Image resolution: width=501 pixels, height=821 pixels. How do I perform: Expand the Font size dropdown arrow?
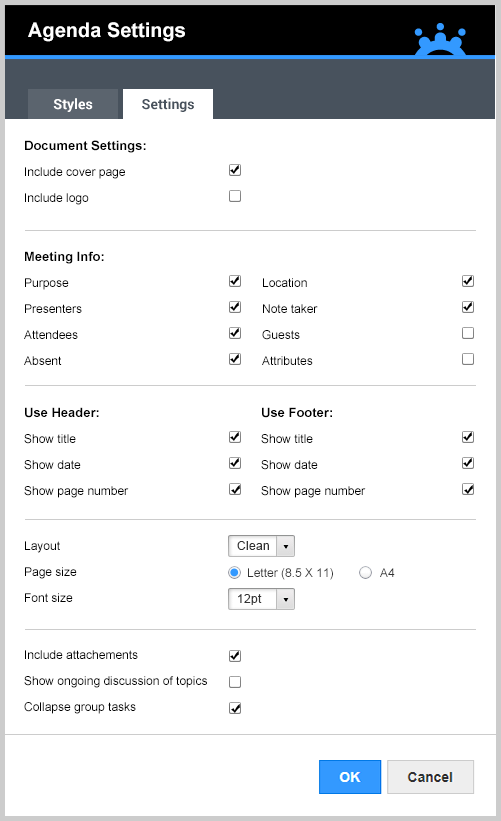pyautogui.click(x=286, y=599)
